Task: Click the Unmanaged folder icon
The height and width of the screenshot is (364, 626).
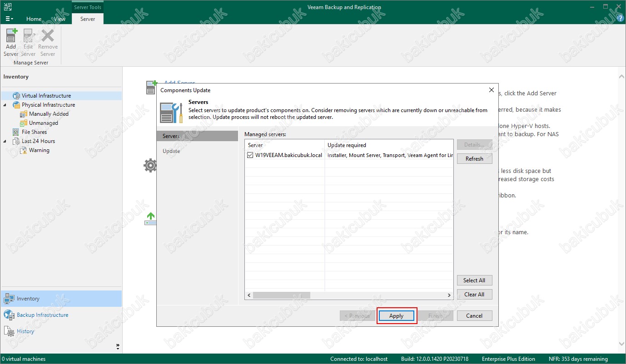Action: [24, 123]
